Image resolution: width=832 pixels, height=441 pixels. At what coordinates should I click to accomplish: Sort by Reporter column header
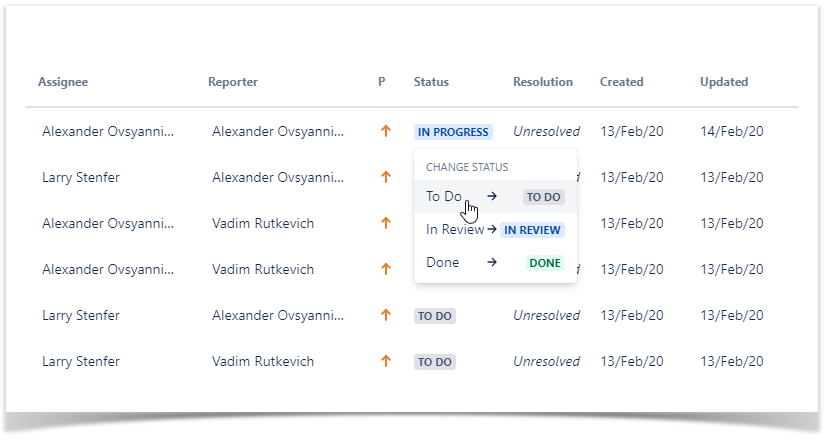(x=233, y=82)
